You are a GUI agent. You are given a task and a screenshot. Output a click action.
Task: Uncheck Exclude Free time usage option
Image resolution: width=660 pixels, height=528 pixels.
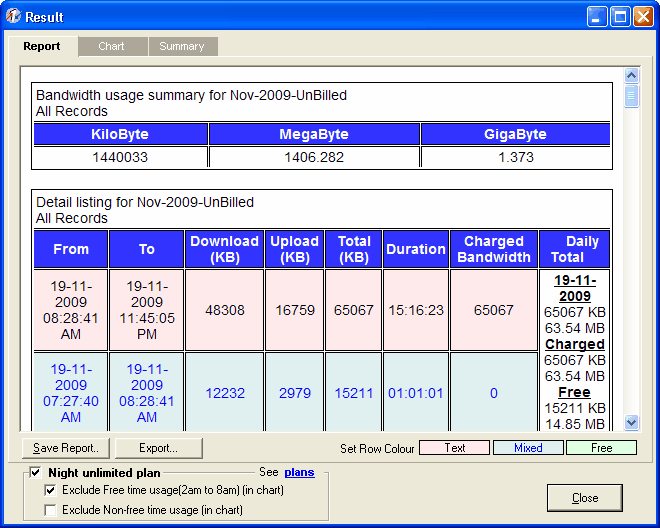click(50, 491)
